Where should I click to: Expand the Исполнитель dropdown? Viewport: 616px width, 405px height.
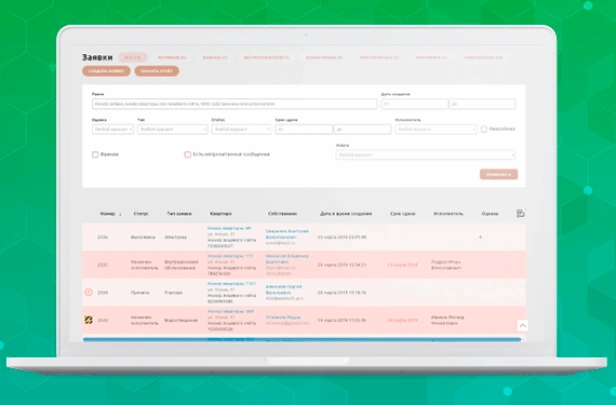pyautogui.click(x=436, y=129)
